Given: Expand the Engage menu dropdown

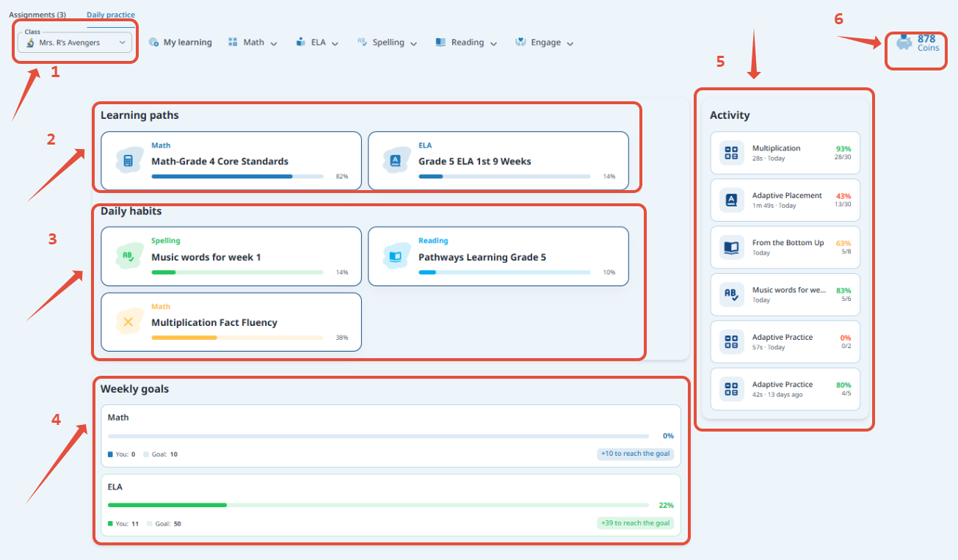Looking at the screenshot, I should (x=544, y=43).
